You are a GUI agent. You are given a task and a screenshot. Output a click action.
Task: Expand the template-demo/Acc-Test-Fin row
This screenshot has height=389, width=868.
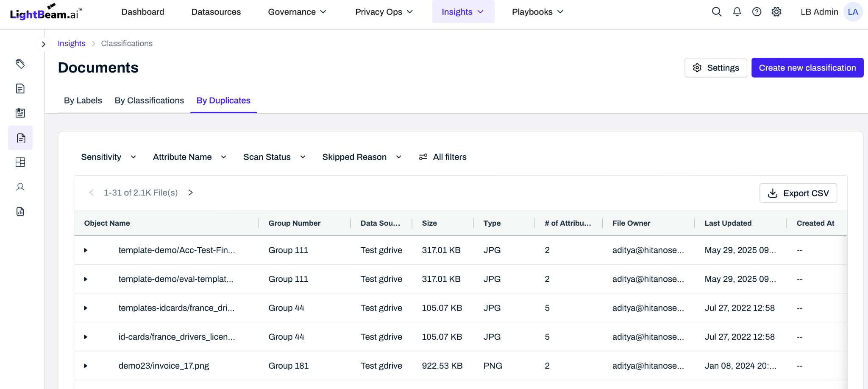(x=86, y=250)
